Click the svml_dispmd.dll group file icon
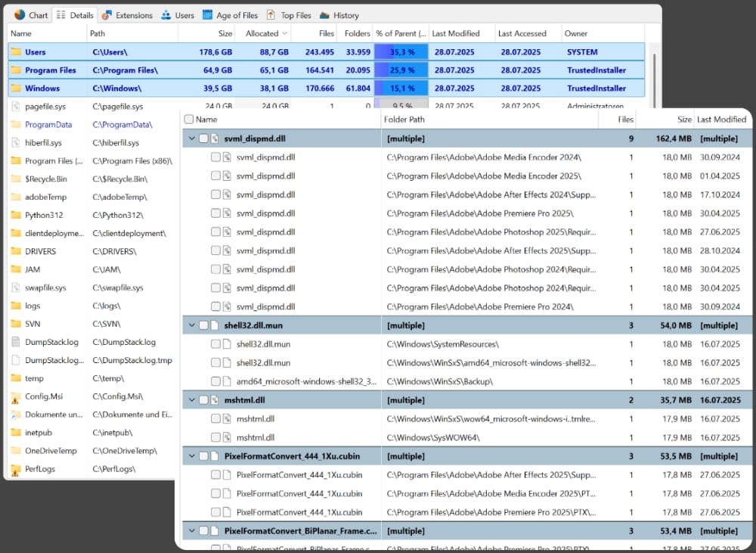 215,138
